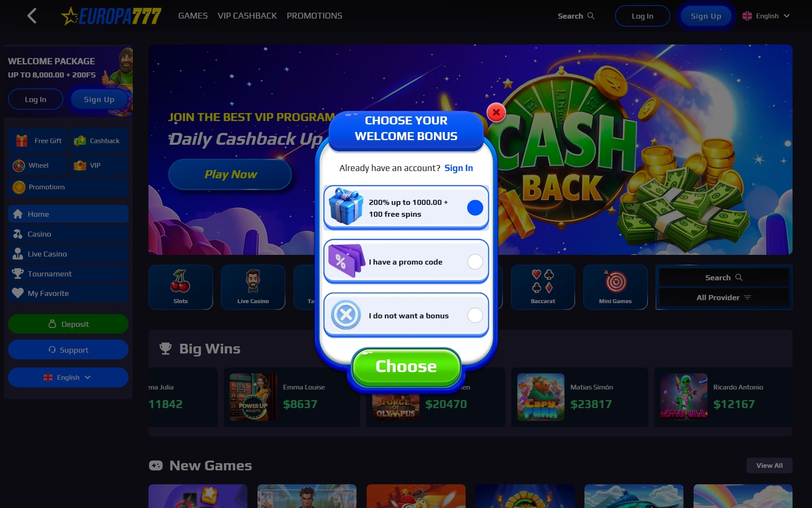Open the All Provider filter dropdown
The width and height of the screenshot is (812, 508).
click(724, 298)
